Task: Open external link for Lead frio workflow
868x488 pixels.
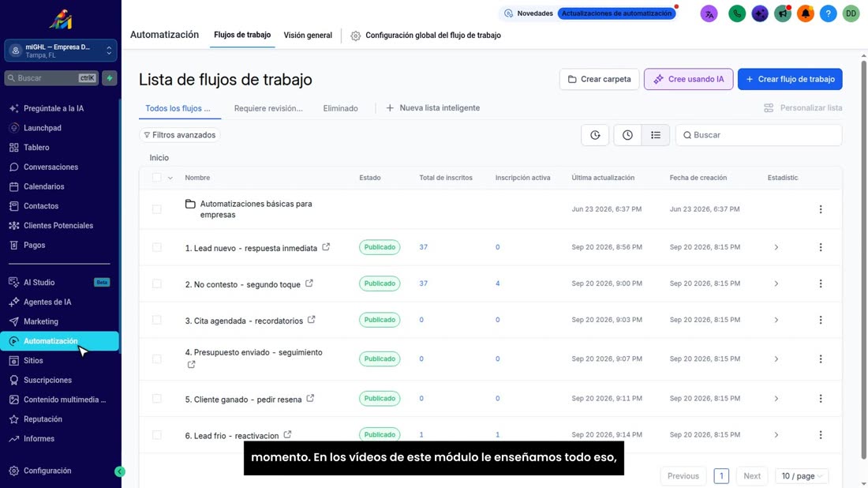Action: 287,435
